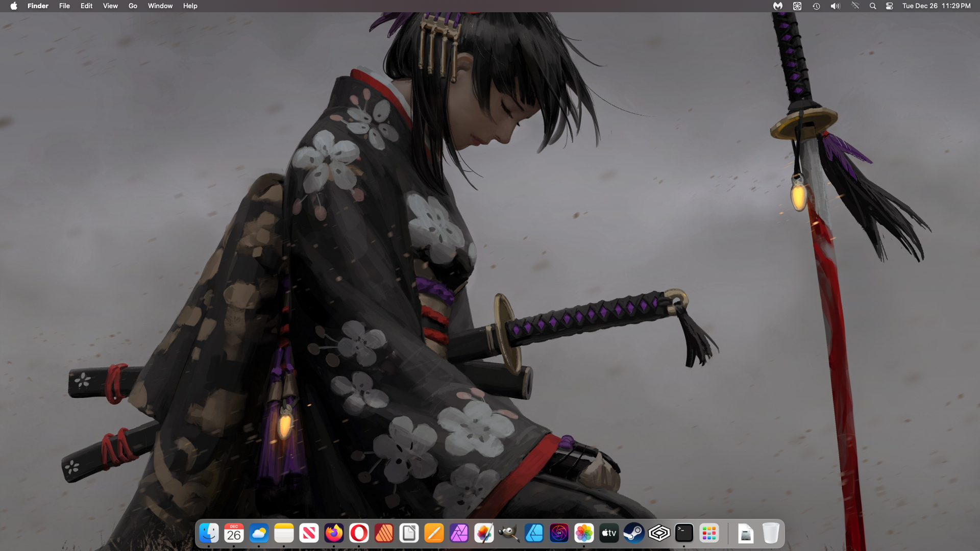Open Time Machine menu bar dropdown
Screen dimensions: 980x551
coord(816,6)
